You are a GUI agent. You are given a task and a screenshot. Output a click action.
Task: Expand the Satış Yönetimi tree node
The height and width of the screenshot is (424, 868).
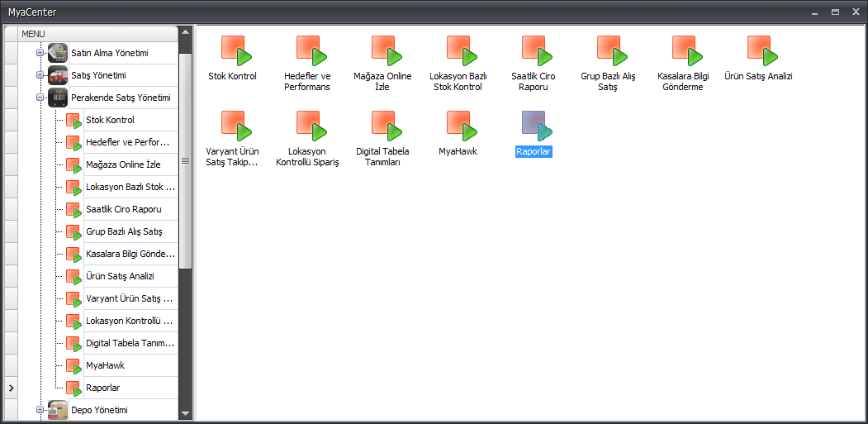click(39, 75)
